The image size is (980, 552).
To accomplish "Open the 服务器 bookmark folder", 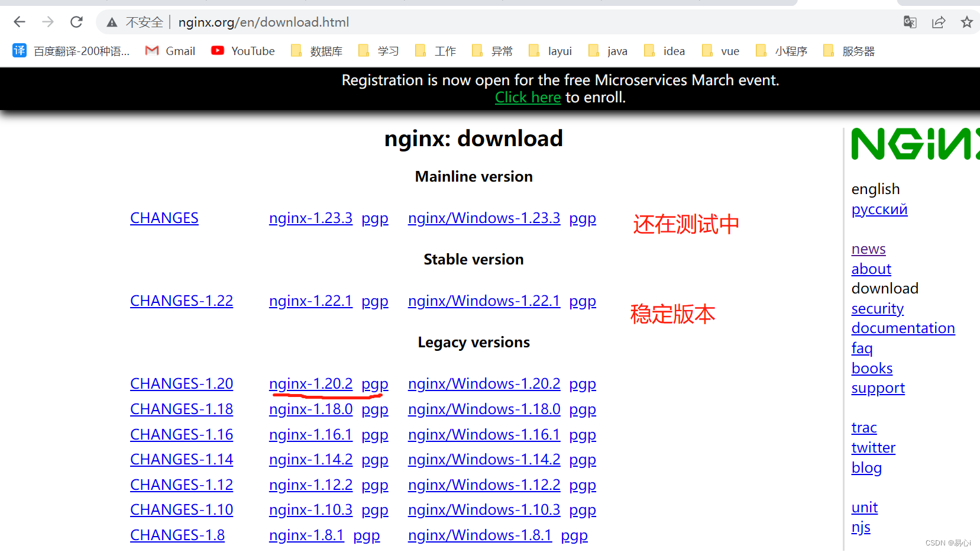I will point(849,51).
